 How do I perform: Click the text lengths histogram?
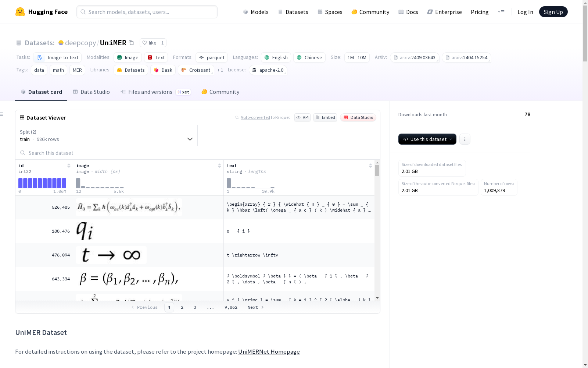click(251, 183)
